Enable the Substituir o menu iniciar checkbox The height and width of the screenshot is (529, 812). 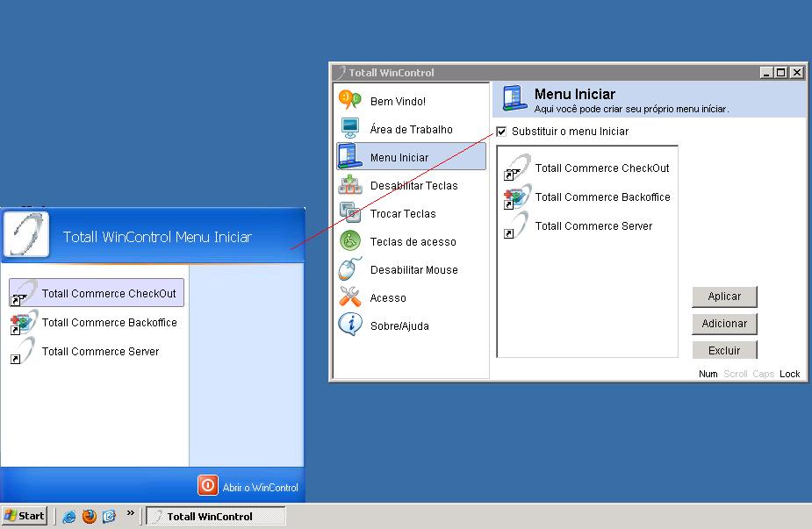pyautogui.click(x=500, y=132)
